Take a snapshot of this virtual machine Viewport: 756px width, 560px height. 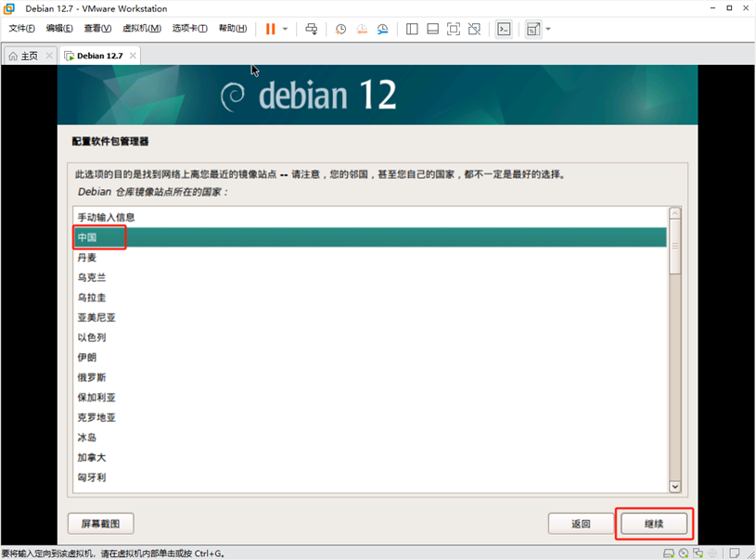(x=340, y=29)
